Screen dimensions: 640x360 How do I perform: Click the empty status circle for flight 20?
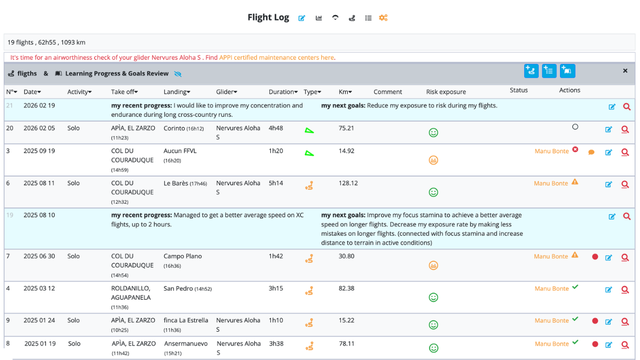coord(575,127)
